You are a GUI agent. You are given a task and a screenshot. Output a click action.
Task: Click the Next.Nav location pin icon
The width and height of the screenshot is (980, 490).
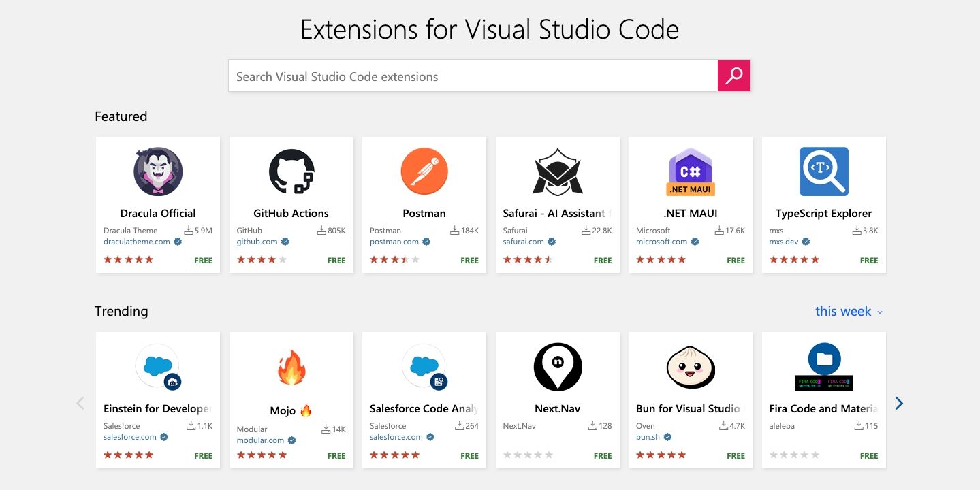(x=557, y=367)
